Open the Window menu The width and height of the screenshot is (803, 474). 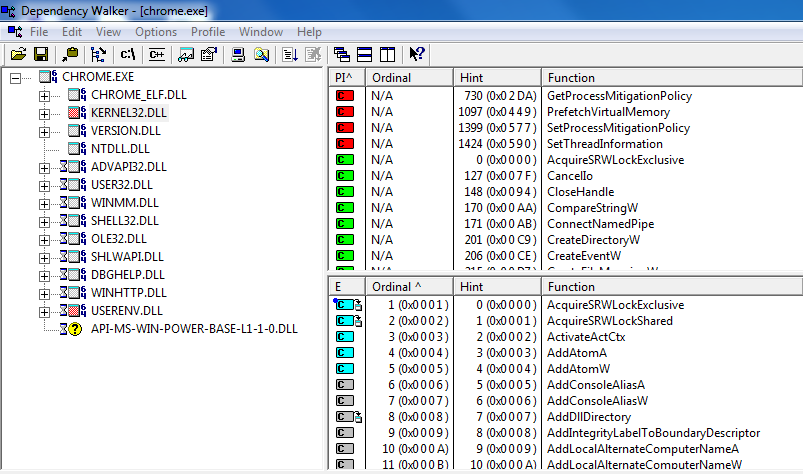coord(261,32)
